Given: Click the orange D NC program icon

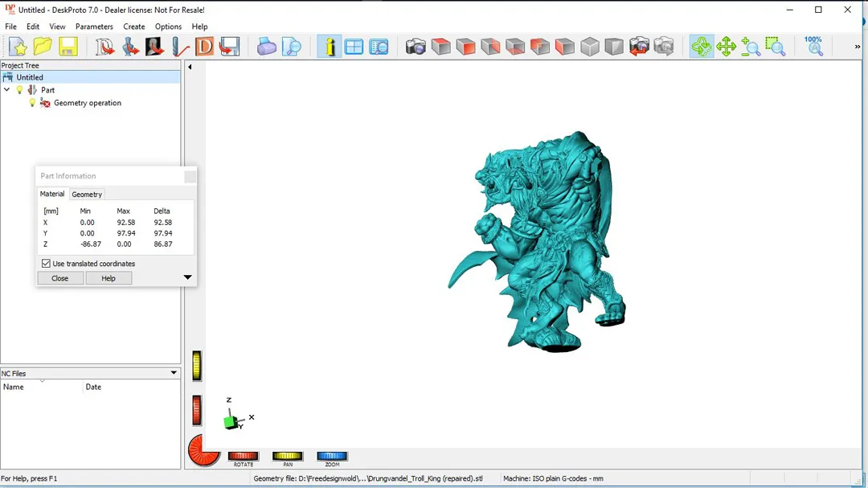Looking at the screenshot, I should coord(204,47).
